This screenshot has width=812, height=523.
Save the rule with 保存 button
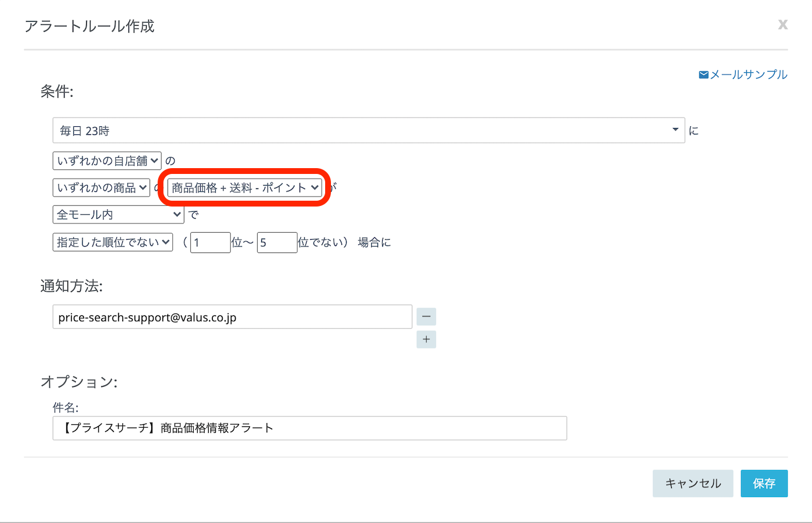pyautogui.click(x=764, y=483)
